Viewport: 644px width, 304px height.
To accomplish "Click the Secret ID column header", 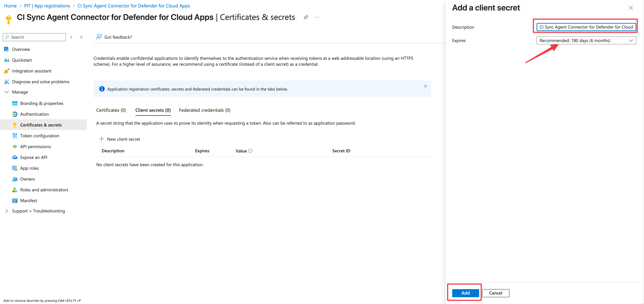I will (x=341, y=151).
